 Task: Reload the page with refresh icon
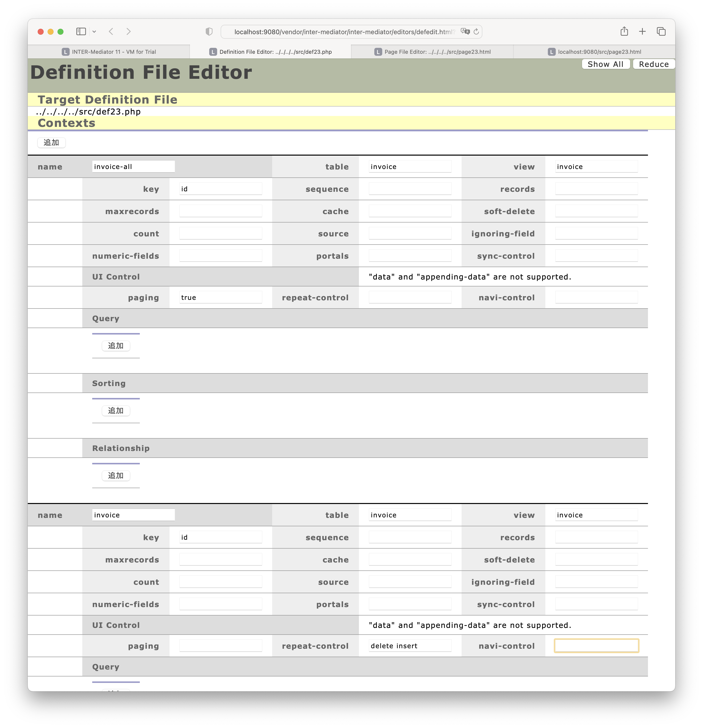476,31
